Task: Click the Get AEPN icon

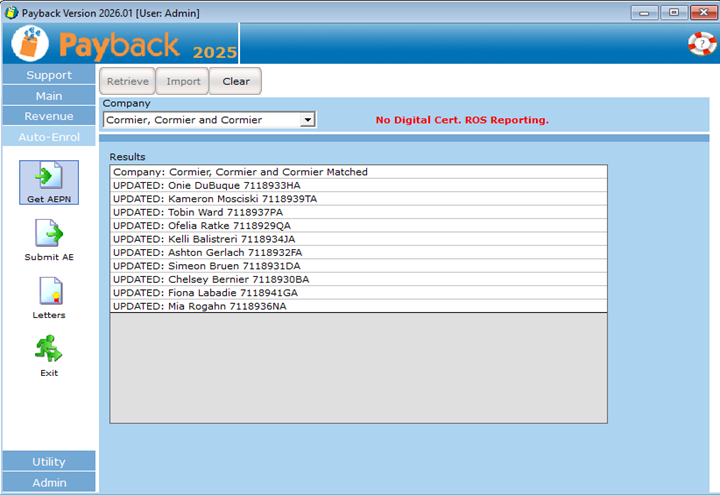Action: (49, 178)
